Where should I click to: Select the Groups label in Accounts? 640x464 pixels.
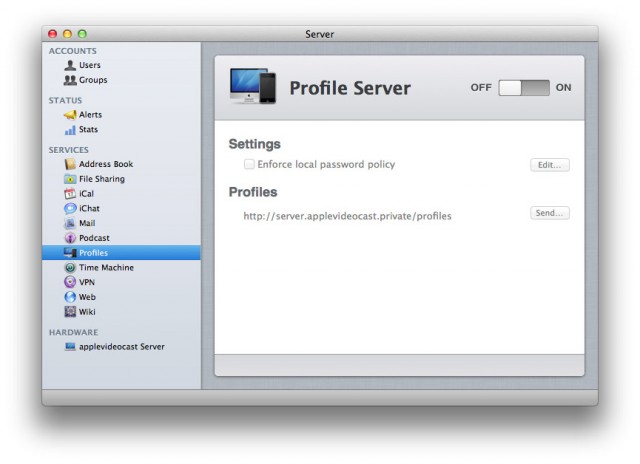93,80
